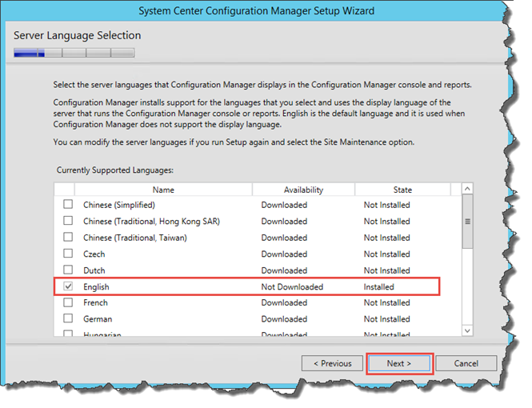Screen dimensions: 532x408
Task: Tick the French language checkbox
Action: 68,302
